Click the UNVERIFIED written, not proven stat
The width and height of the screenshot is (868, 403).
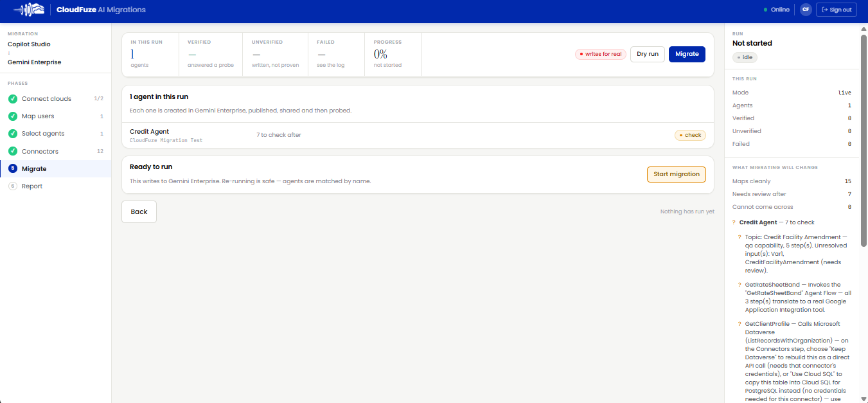(x=275, y=54)
